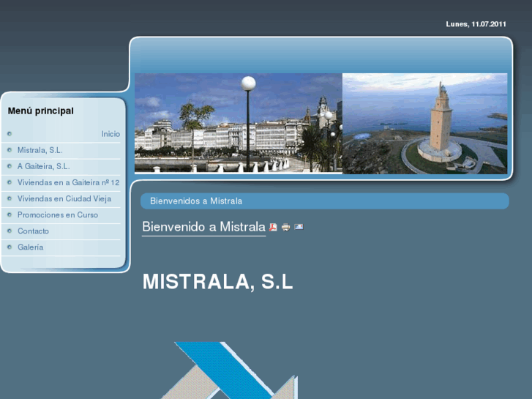Click the bullet icon beside Contacto
Image resolution: width=532 pixels, height=399 pixels.
(x=10, y=231)
